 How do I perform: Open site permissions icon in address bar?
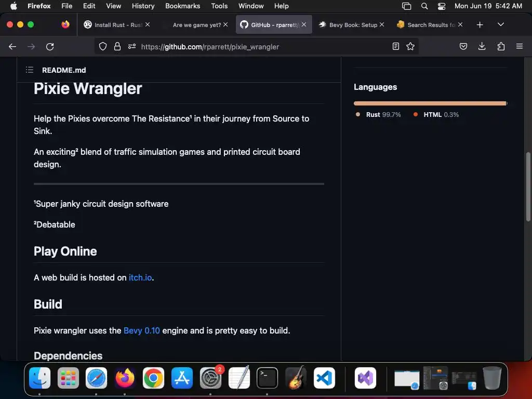pyautogui.click(x=132, y=46)
